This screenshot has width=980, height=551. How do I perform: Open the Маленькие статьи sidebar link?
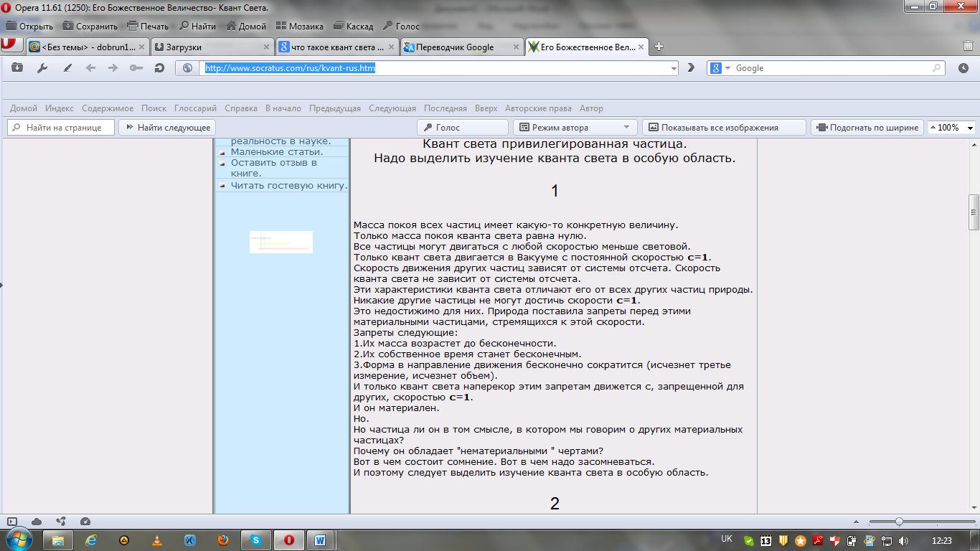[277, 152]
